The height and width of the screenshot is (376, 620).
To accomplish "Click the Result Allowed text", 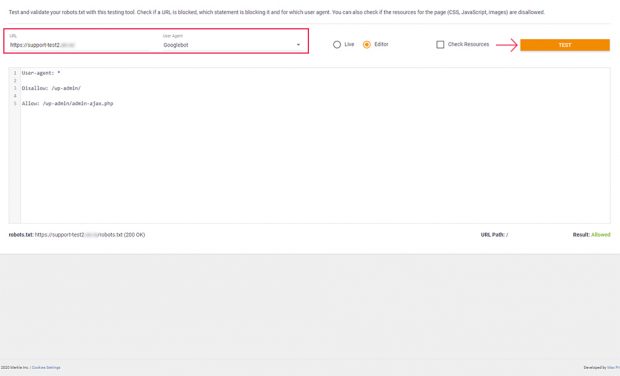I will (592, 235).
